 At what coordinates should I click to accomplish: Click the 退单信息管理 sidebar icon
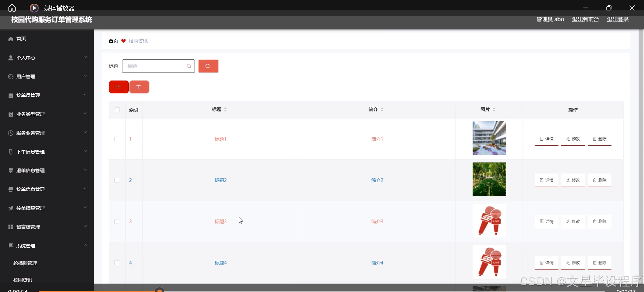(11, 171)
